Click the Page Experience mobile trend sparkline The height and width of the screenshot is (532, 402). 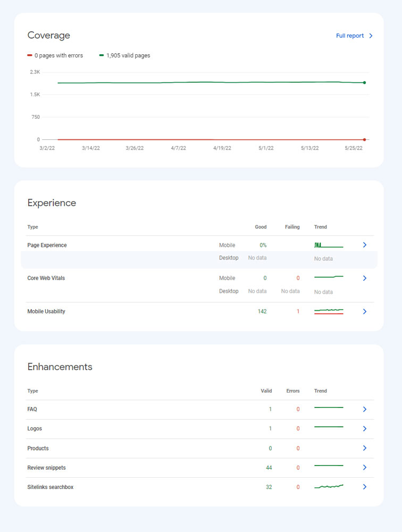[x=329, y=245]
